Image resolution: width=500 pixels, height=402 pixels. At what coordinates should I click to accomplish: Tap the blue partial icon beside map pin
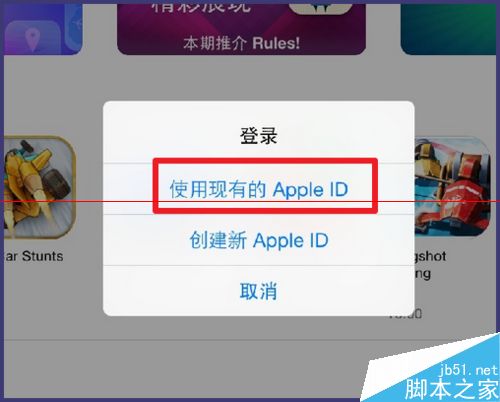coord(74,29)
